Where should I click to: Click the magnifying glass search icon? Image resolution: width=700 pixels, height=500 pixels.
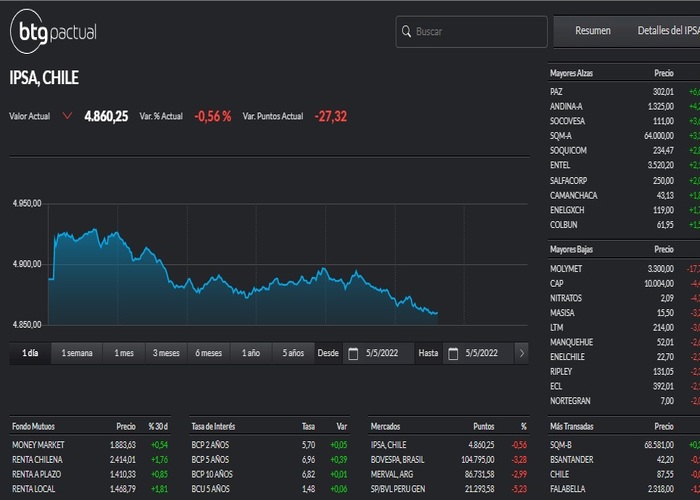pyautogui.click(x=406, y=31)
